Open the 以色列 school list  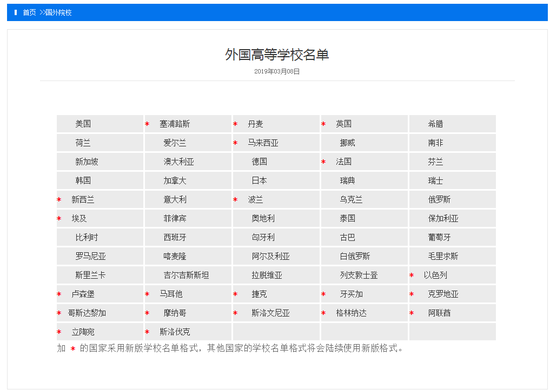[x=435, y=275]
